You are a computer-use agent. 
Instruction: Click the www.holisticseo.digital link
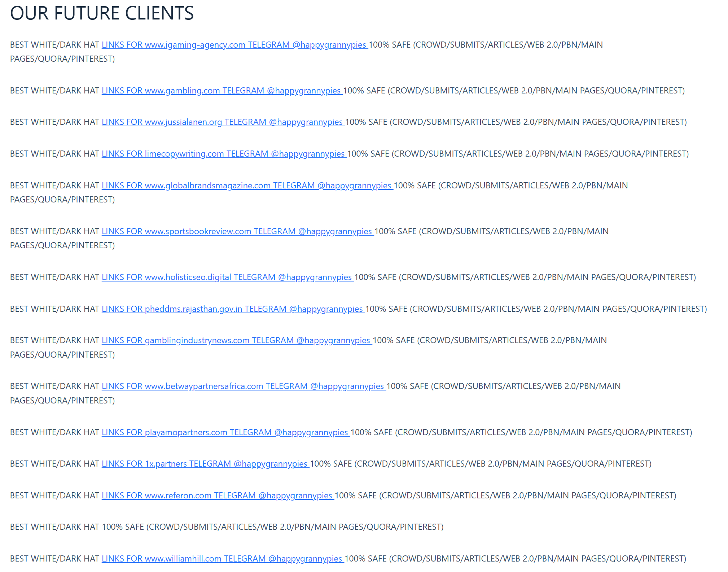(228, 277)
